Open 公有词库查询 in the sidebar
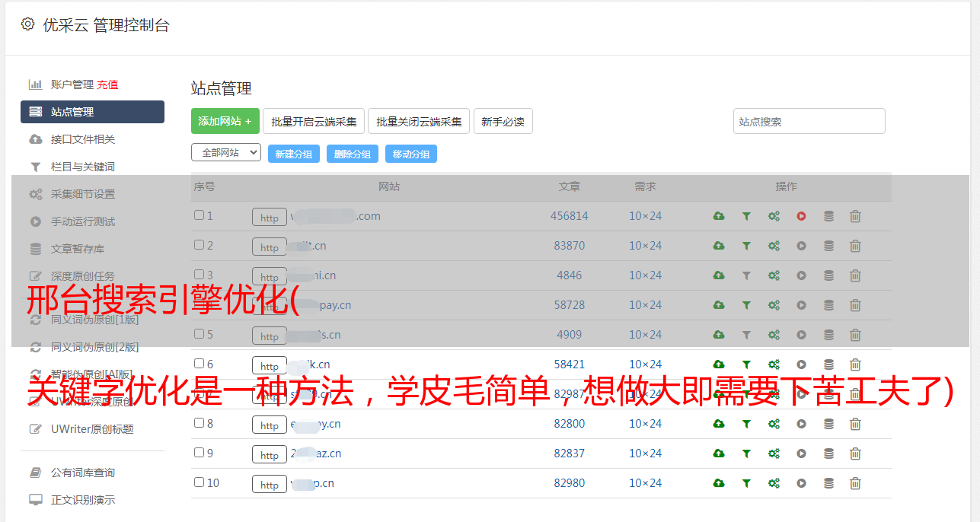 coord(83,473)
